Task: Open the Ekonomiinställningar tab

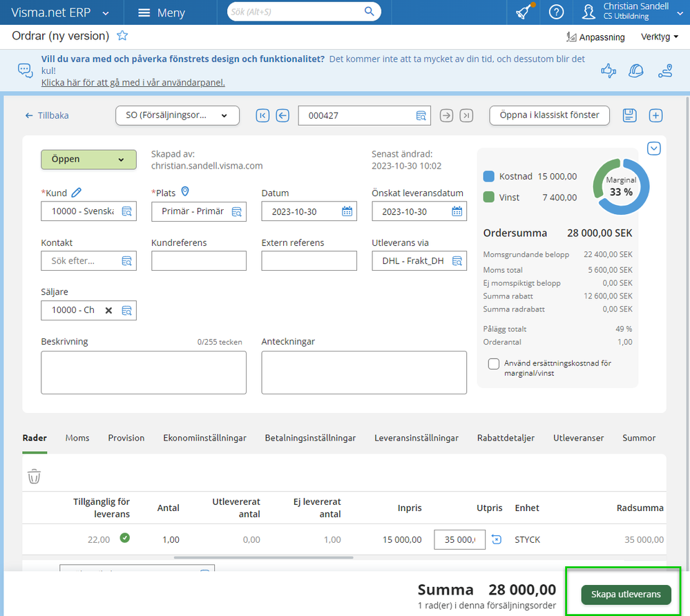Action: pos(204,438)
